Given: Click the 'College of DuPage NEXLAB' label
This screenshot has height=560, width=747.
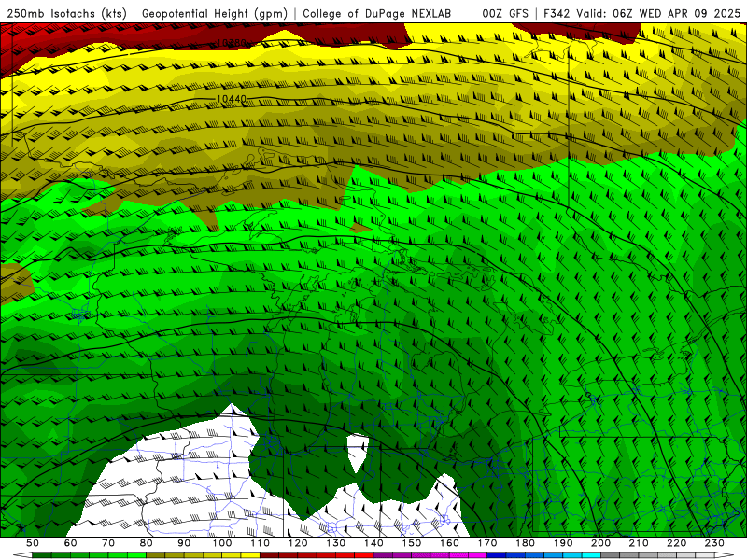Looking at the screenshot, I should click(x=377, y=14).
